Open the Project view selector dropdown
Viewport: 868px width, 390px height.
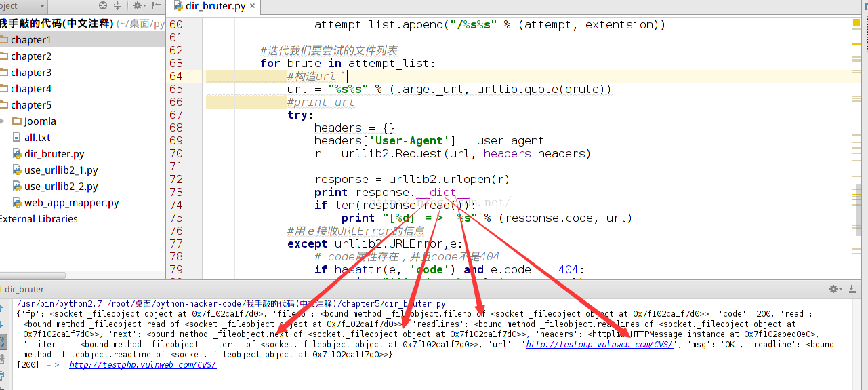pyautogui.click(x=23, y=5)
